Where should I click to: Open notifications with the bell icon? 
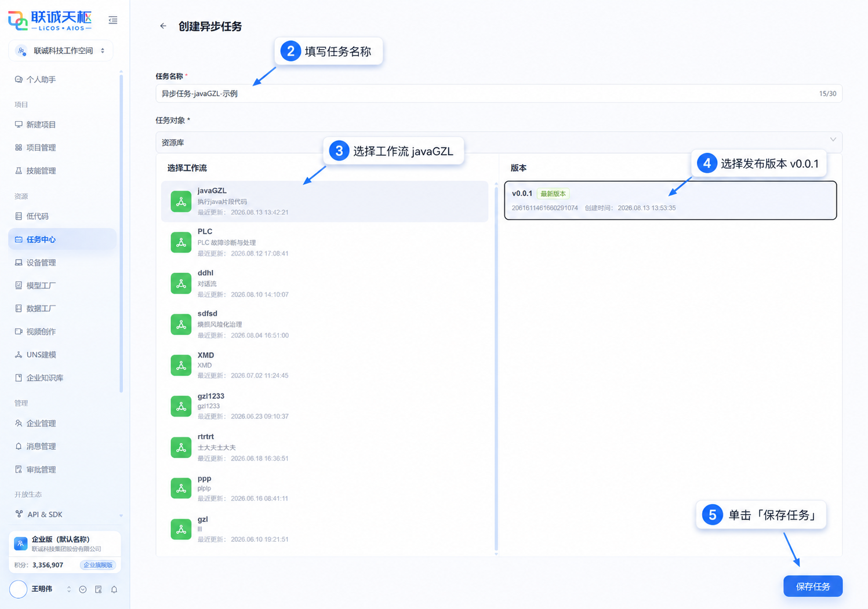(x=114, y=589)
